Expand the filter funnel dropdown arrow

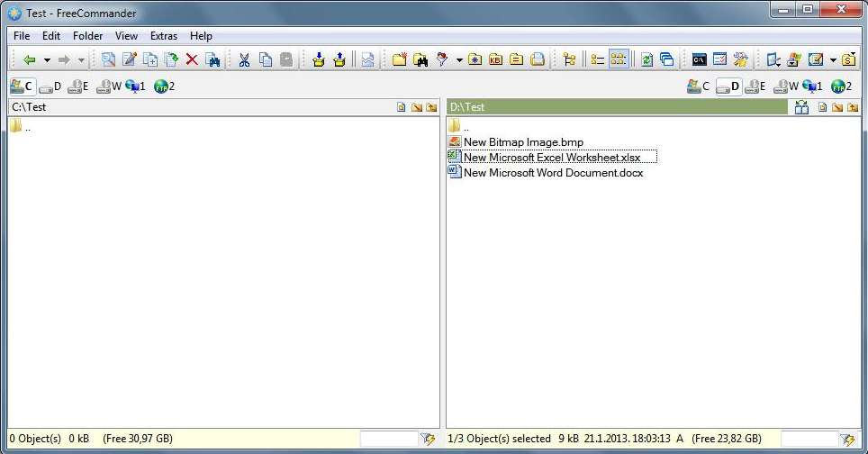click(459, 59)
